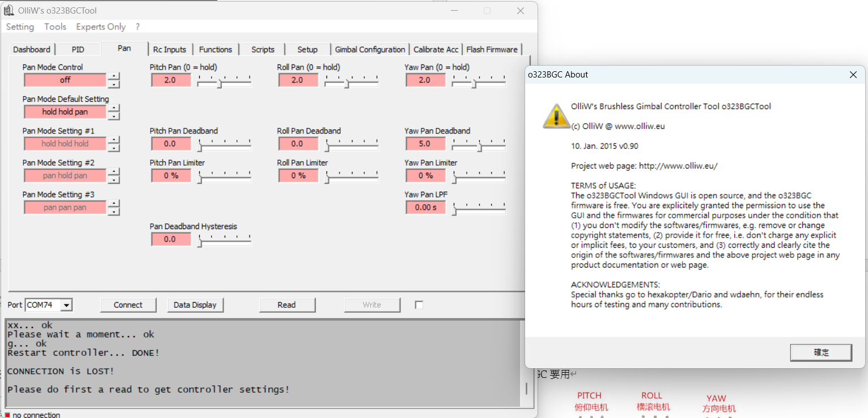868x418 pixels.
Task: Open the Functions tab
Action: tap(216, 50)
